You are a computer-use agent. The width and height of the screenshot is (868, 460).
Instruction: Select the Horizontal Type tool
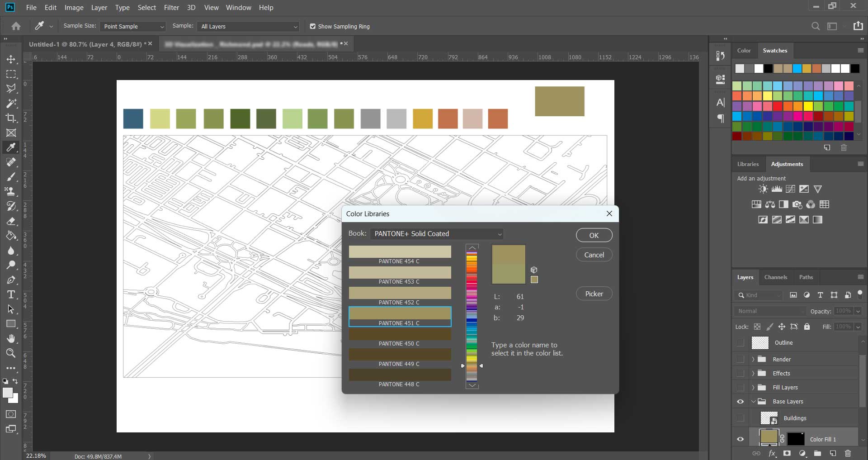click(x=11, y=295)
